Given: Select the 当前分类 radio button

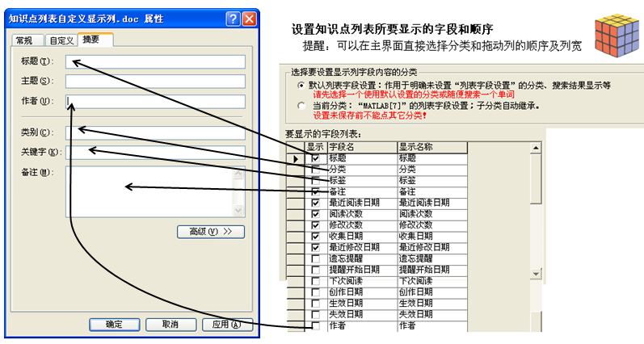Looking at the screenshot, I should click(x=301, y=105).
